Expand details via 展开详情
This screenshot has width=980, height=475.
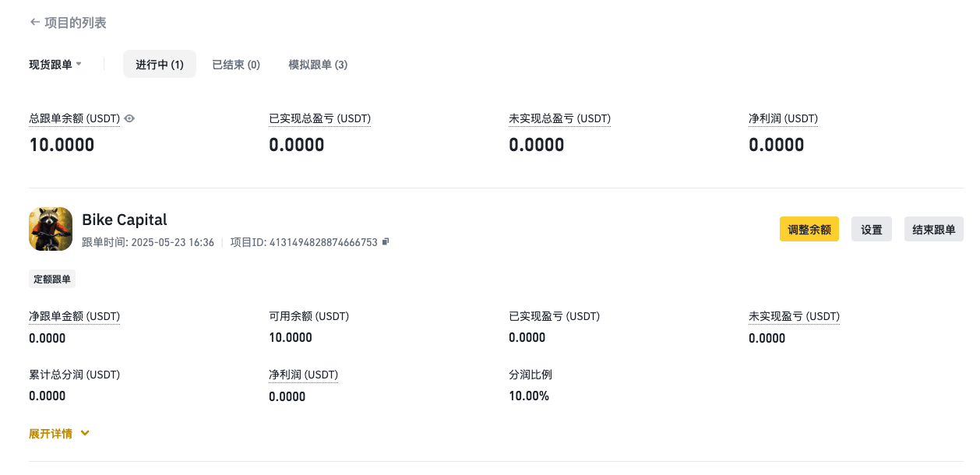coord(59,434)
